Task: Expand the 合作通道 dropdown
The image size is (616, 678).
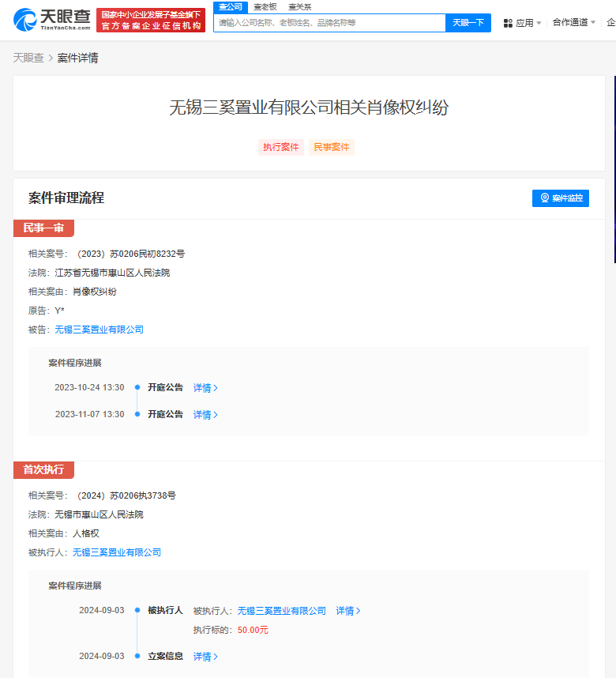Action: point(574,22)
